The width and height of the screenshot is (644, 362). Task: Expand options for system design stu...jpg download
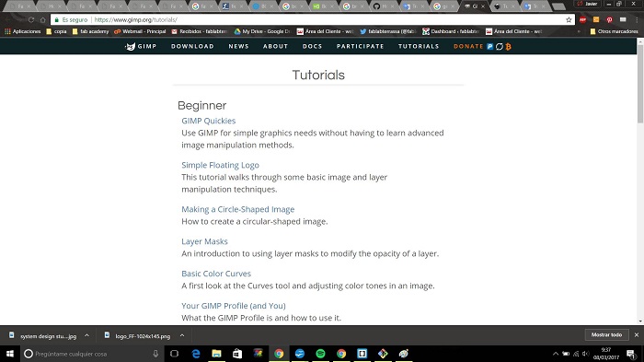point(87,335)
